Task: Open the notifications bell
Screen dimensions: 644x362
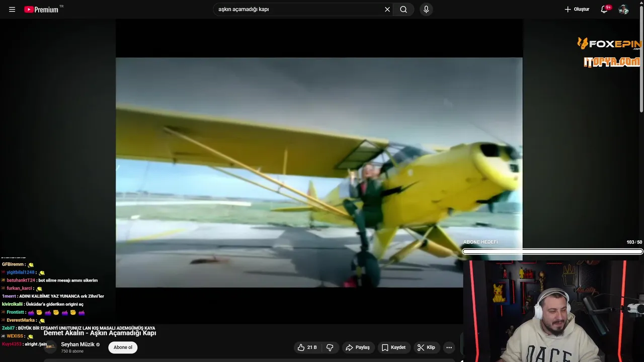Action: 605,10
